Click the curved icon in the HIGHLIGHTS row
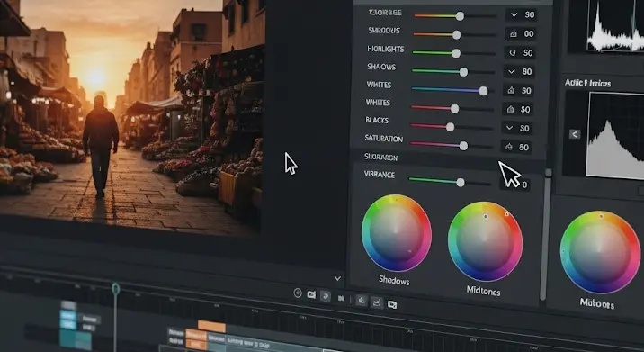The width and height of the screenshot is (644, 352). (x=512, y=52)
